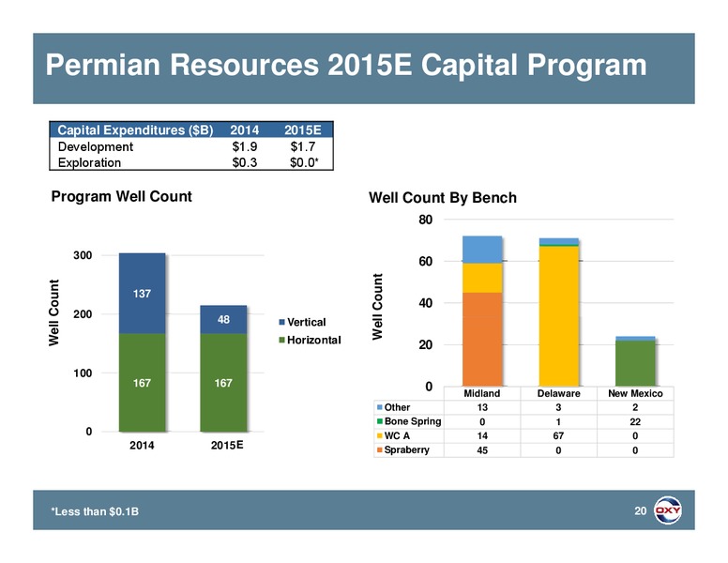Select the $0.0* Exploration 2015E value

pyautogui.click(x=304, y=162)
